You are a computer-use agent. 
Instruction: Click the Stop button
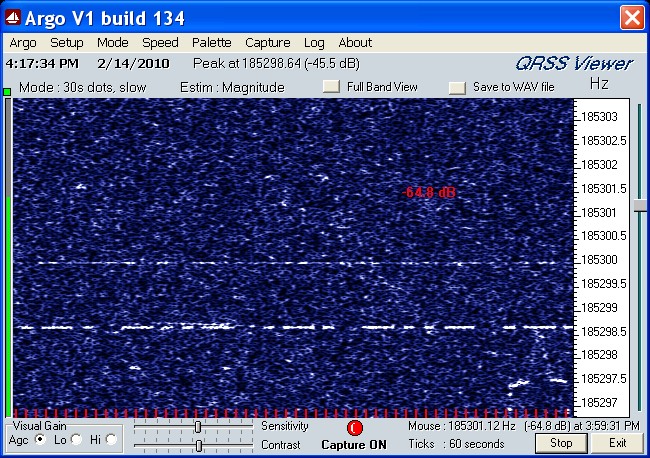(561, 443)
